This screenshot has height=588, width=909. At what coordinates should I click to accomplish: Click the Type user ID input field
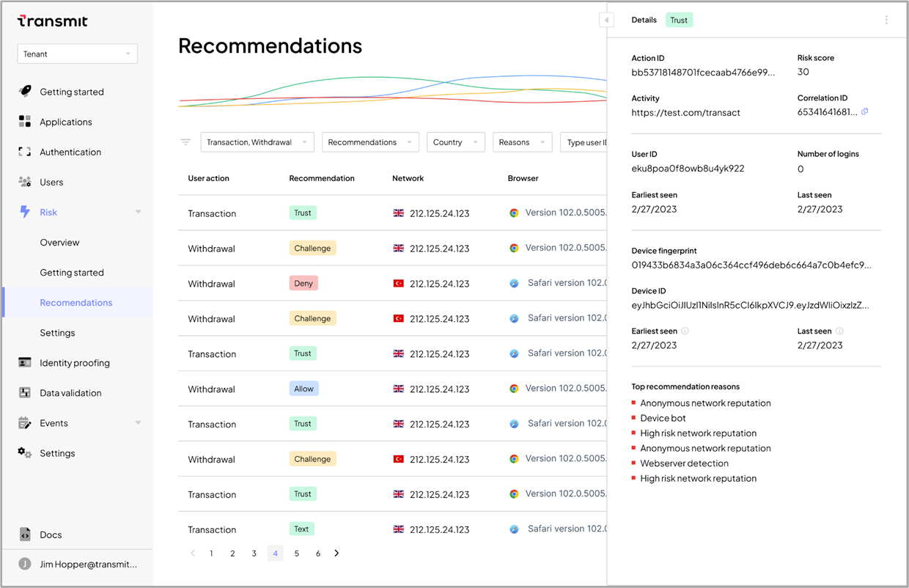585,142
